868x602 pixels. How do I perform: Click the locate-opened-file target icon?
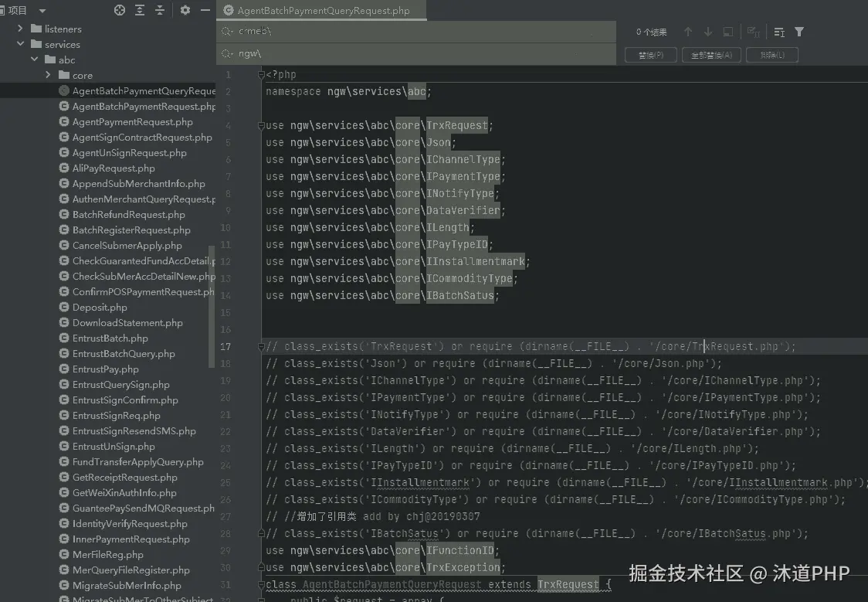pos(120,10)
